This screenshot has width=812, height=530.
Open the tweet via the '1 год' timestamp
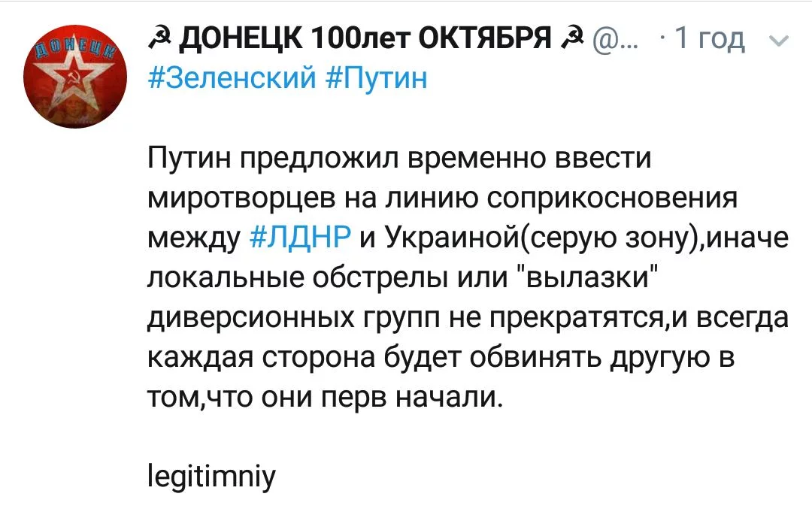710,38
